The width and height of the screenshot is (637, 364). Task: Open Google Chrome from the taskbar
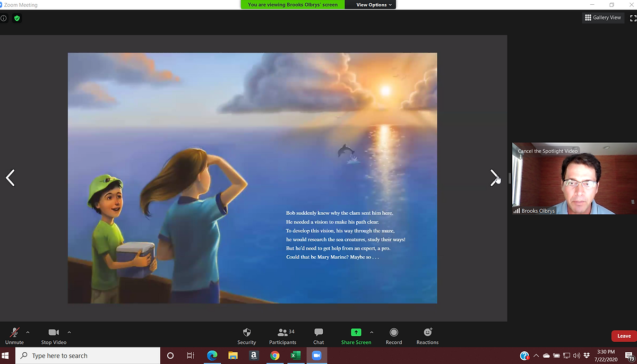[x=274, y=356]
